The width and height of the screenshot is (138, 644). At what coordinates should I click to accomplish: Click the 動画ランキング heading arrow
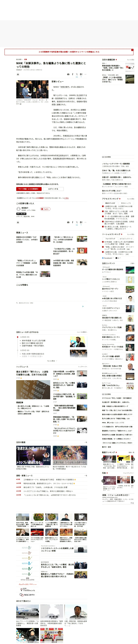tap(116, 453)
